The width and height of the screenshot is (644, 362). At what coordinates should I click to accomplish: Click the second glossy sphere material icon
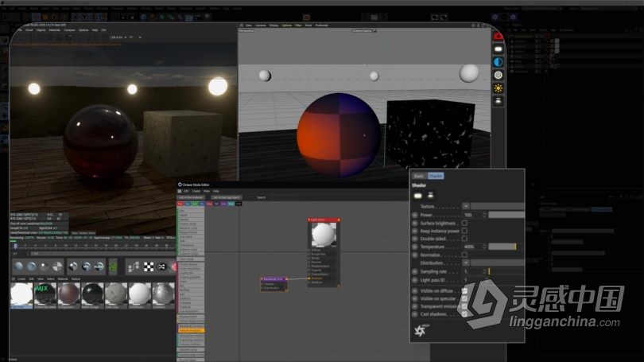coord(32,267)
